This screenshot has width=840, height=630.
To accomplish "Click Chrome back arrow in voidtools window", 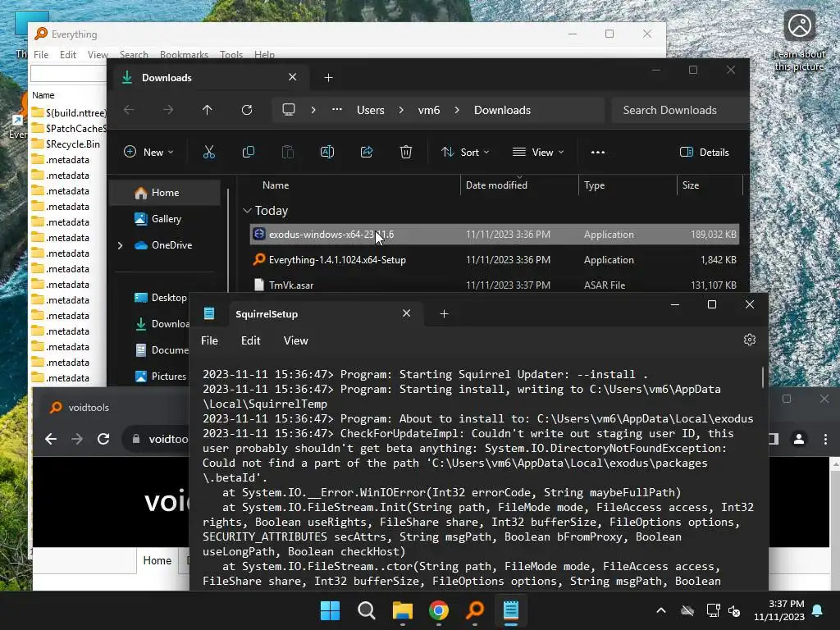I will 51,440.
